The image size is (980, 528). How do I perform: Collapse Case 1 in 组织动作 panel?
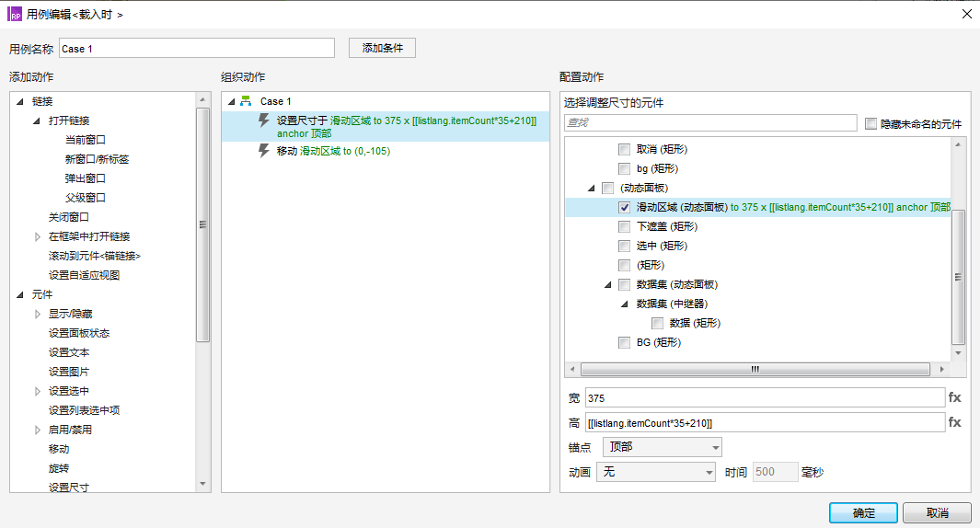point(231,101)
